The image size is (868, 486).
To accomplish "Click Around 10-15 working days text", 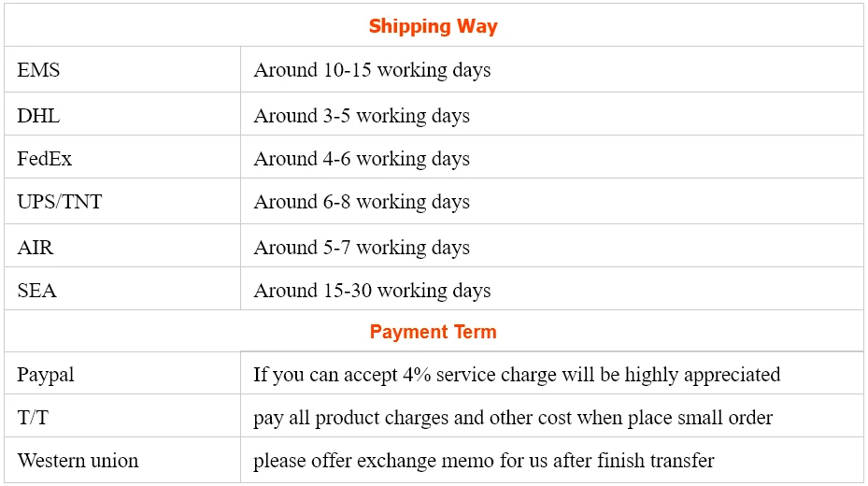I will (x=372, y=70).
